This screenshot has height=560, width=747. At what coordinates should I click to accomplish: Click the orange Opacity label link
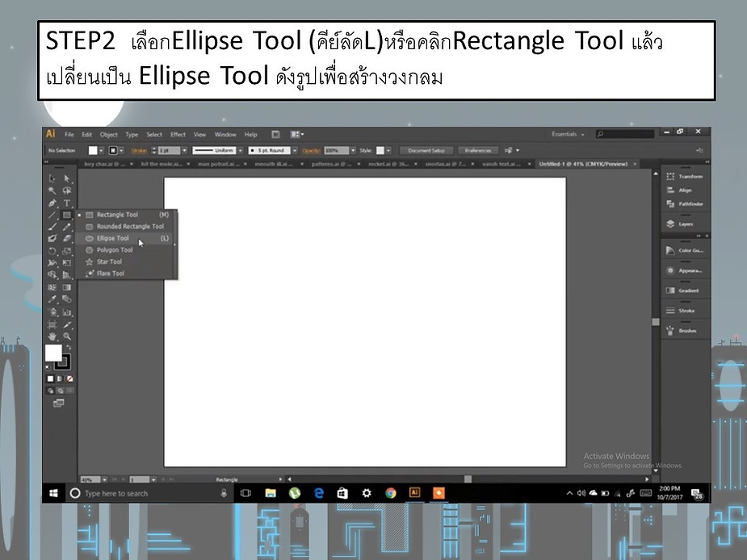point(311,150)
